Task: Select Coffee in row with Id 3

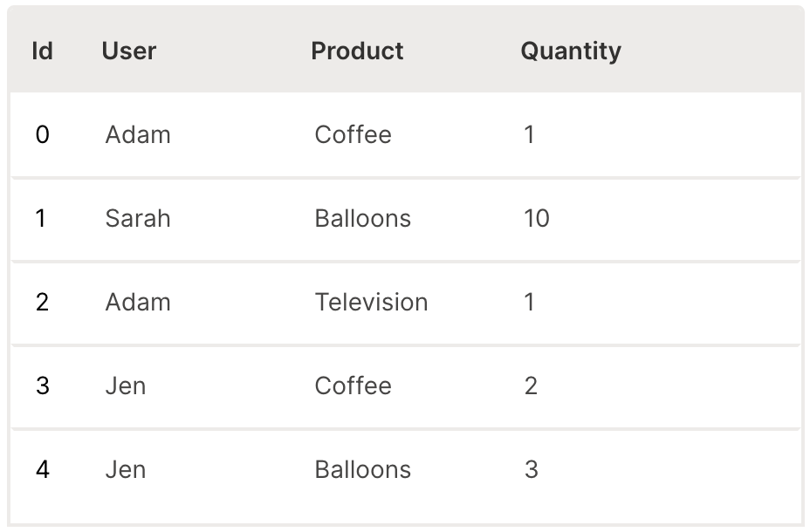Action: click(x=353, y=385)
